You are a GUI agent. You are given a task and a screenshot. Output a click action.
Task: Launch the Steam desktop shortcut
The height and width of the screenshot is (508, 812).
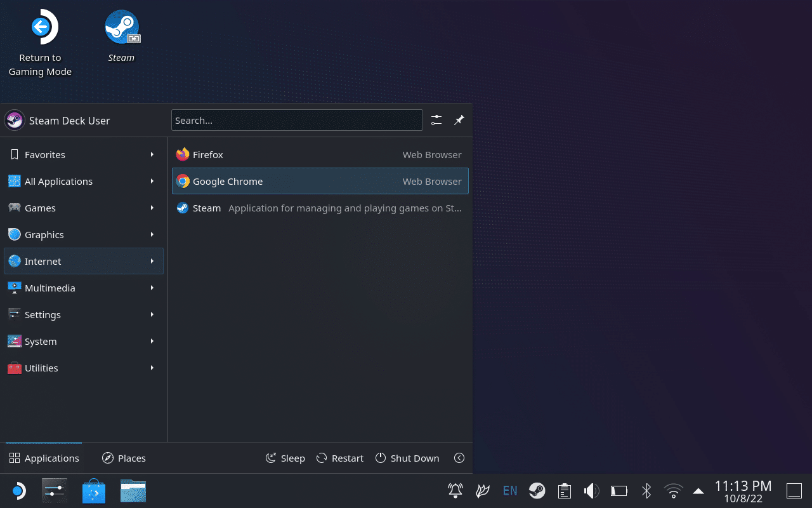pos(121,36)
